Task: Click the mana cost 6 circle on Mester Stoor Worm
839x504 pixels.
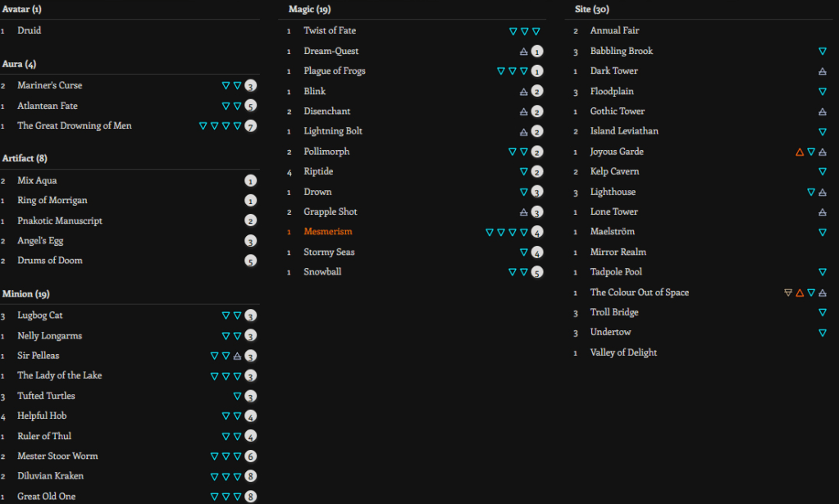Action: (251, 456)
